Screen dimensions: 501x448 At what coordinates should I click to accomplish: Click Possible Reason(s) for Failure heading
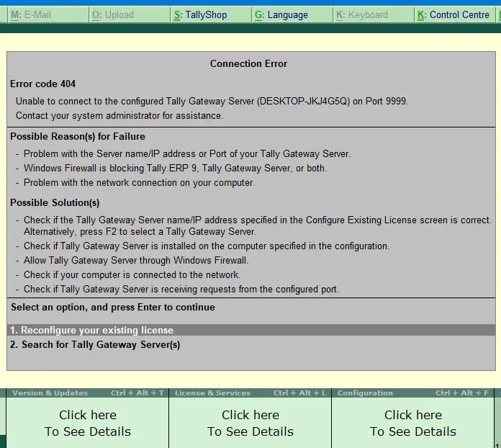click(78, 137)
